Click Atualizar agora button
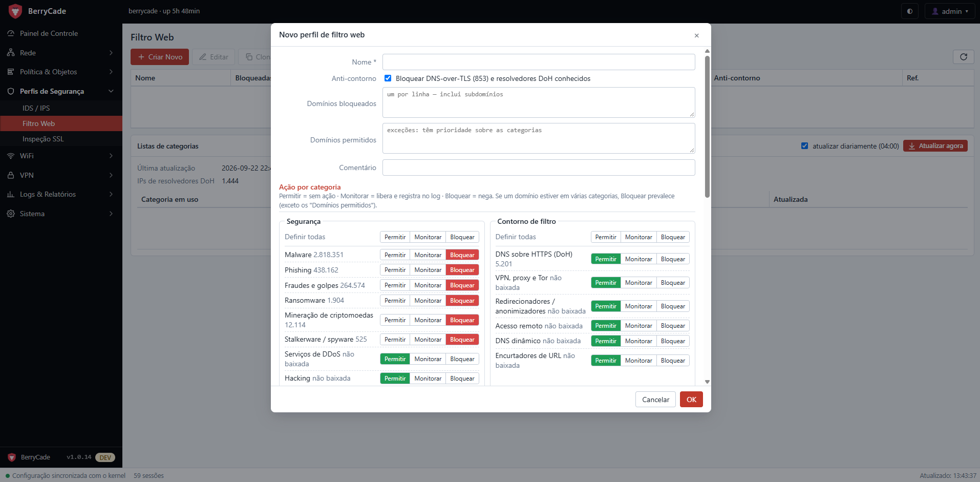The width and height of the screenshot is (980, 482). click(x=935, y=146)
